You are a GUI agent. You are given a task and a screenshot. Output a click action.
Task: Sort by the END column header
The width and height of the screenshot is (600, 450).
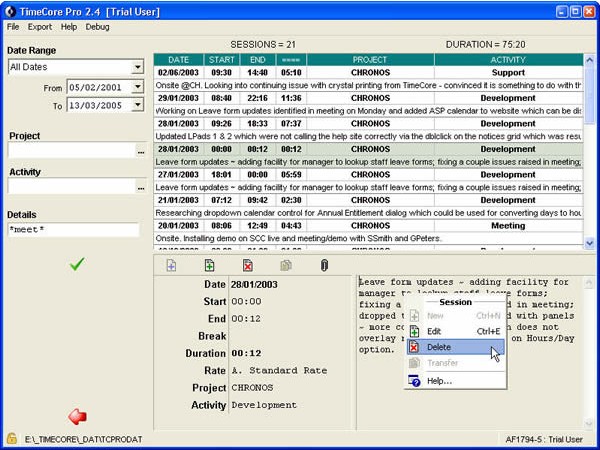(x=258, y=60)
